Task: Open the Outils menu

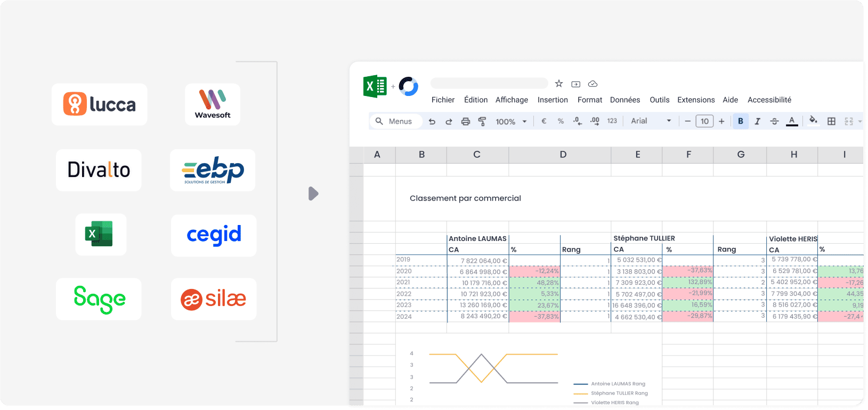Action: click(x=660, y=100)
